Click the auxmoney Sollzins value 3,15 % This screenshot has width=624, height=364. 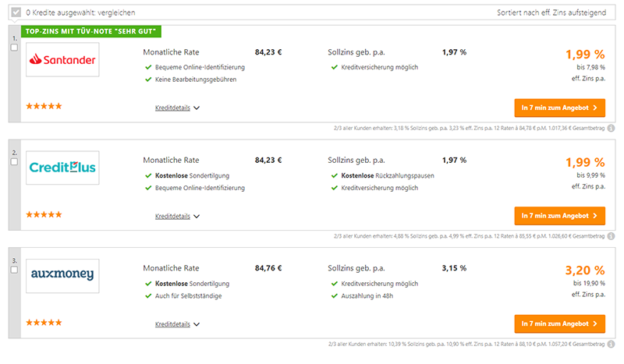(x=454, y=268)
